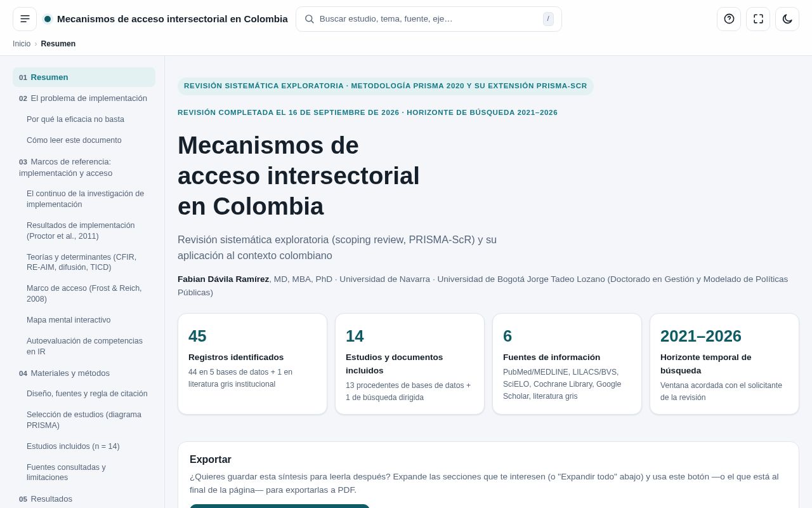Screen dimensions: 812x508
Task: Open Autoevaluación de competencias en IR
Action: pos(88,346)
